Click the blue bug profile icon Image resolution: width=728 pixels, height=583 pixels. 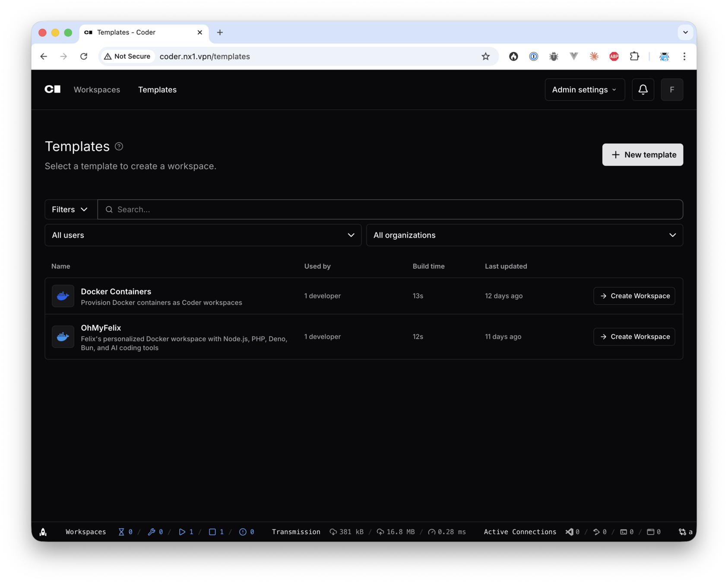pos(664,56)
